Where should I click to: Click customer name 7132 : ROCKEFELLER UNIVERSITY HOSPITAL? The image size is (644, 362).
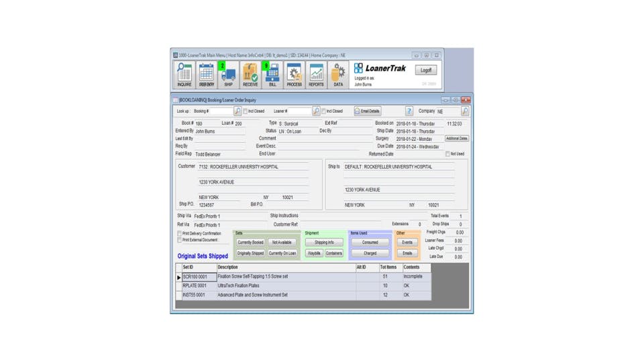tap(239, 167)
